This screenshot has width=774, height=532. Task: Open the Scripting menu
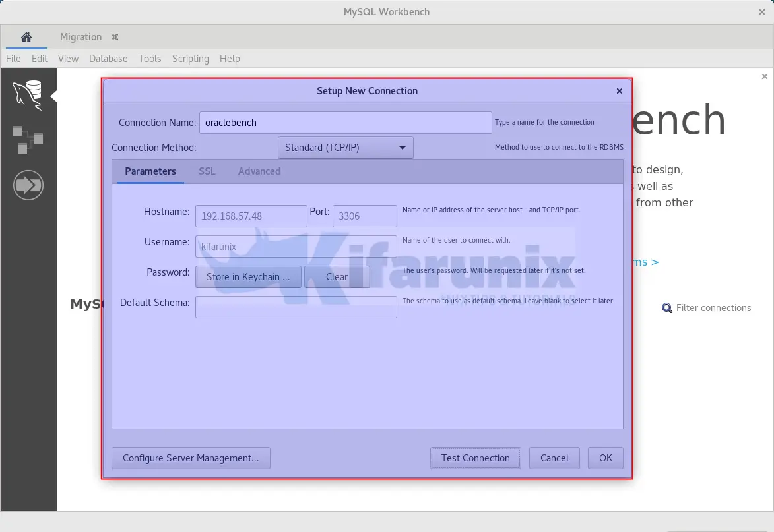[x=190, y=59]
